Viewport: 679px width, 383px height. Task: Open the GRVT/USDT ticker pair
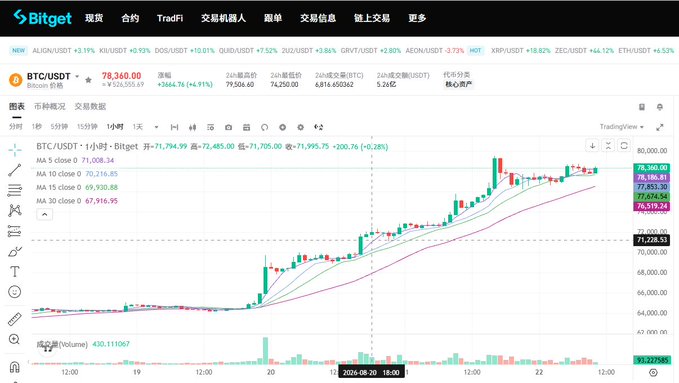[371, 51]
